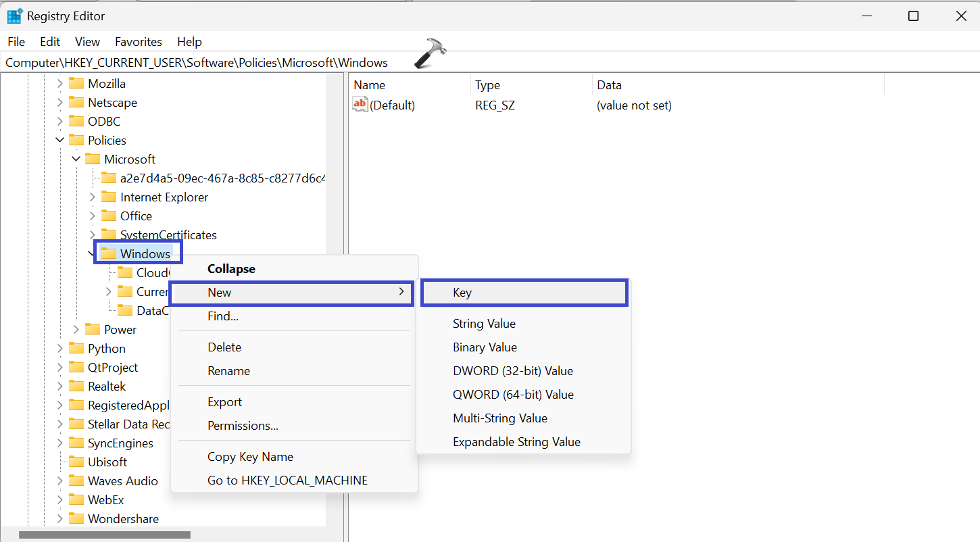Click the Waves Audio folder icon
This screenshot has width=980, height=542.
76,481
